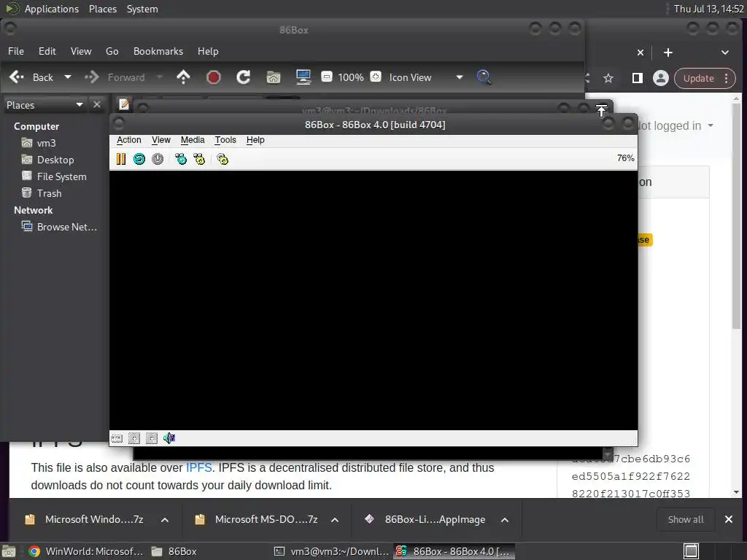The width and height of the screenshot is (747, 560).
Task: Click the file manager search magnifier icon
Action: click(x=484, y=77)
